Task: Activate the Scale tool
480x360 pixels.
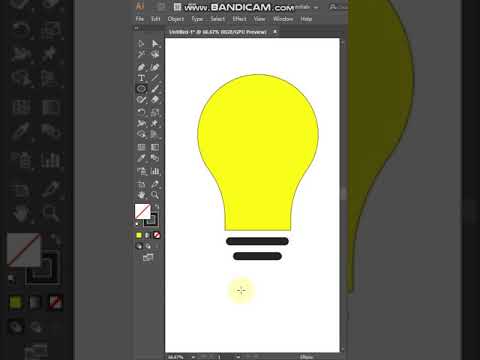Action: click(x=155, y=112)
